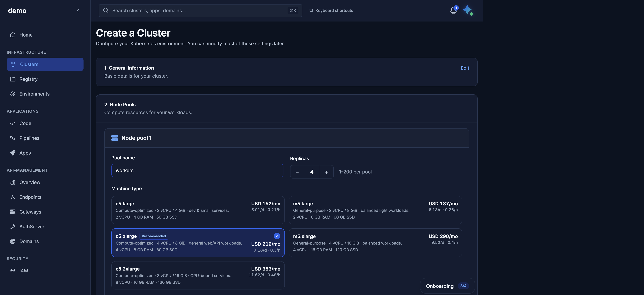
Task: Open the Environments section
Action: tap(45, 94)
